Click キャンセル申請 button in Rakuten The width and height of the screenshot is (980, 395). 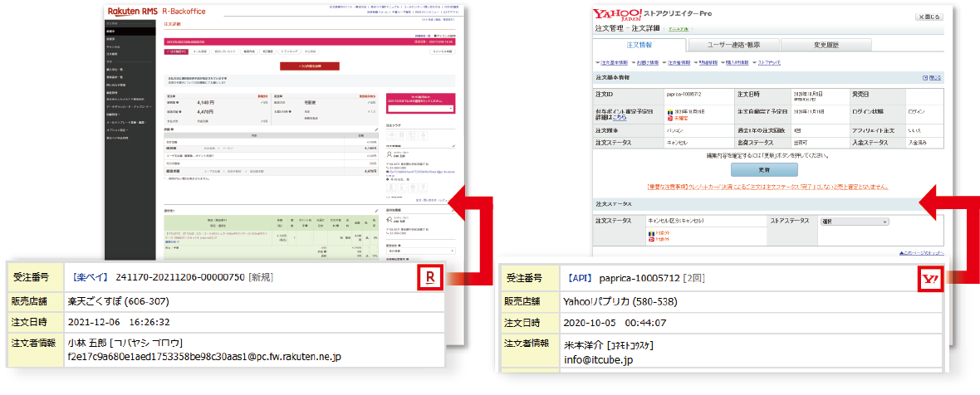(x=441, y=51)
